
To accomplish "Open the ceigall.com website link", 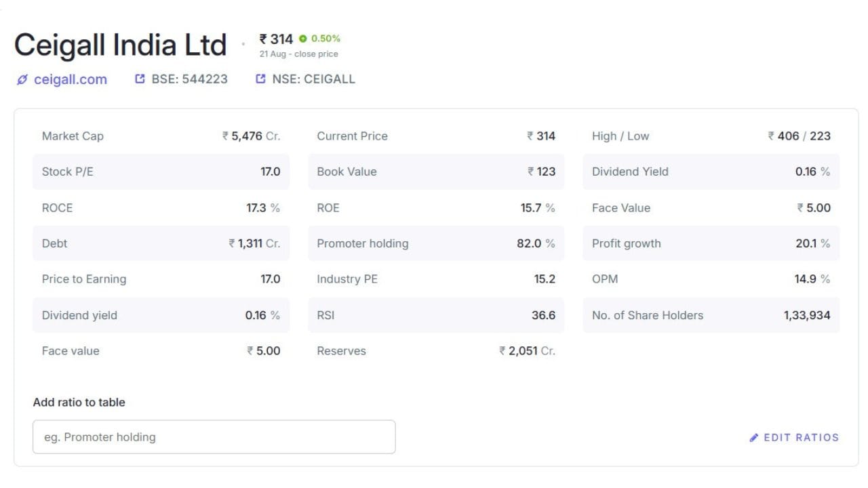I will click(71, 79).
